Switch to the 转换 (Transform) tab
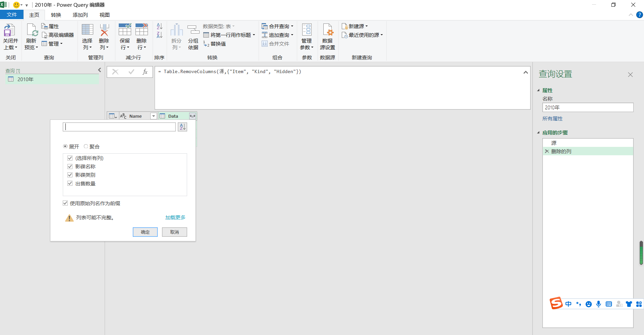644x335 pixels. pos(56,15)
